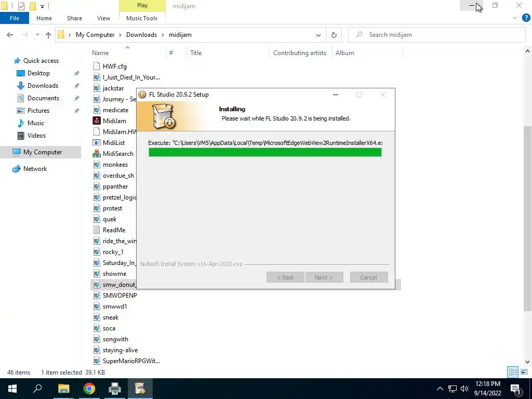Expand the address bar history dropdown
The image size is (532, 399).
(x=318, y=35)
